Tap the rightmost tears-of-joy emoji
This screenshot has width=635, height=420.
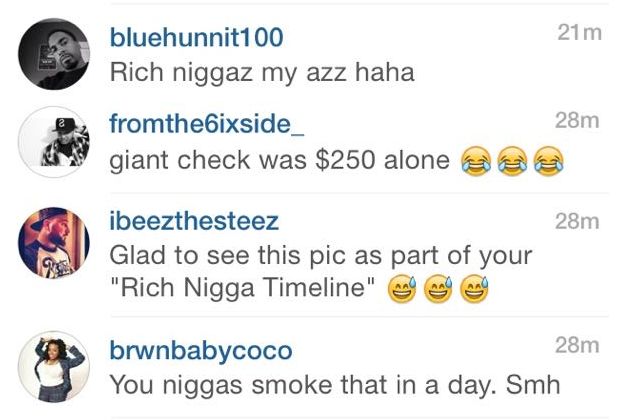click(x=549, y=161)
